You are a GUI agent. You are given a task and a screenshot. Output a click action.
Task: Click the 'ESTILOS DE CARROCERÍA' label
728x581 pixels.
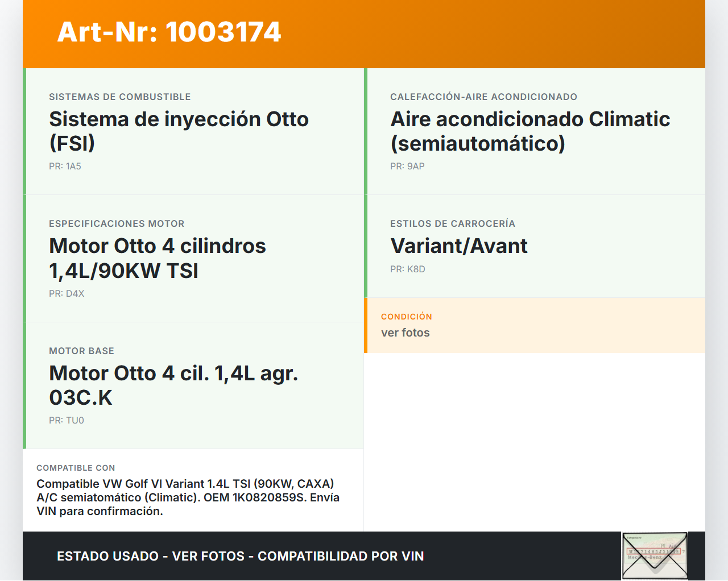[x=453, y=224]
